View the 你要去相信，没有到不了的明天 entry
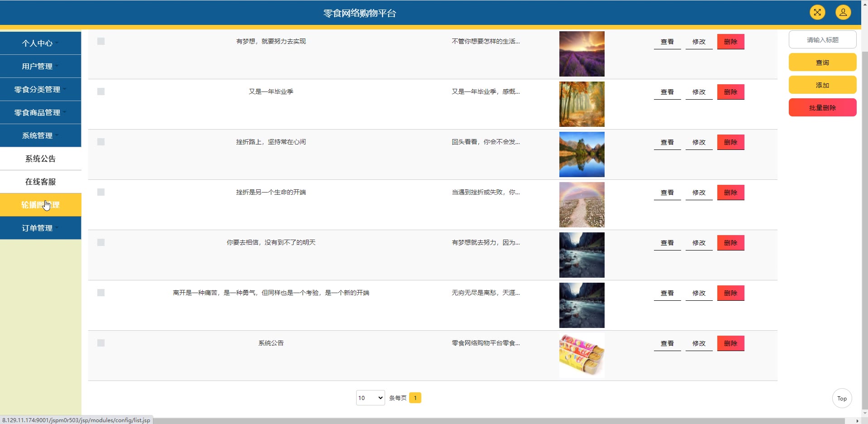868x424 pixels. coord(667,243)
